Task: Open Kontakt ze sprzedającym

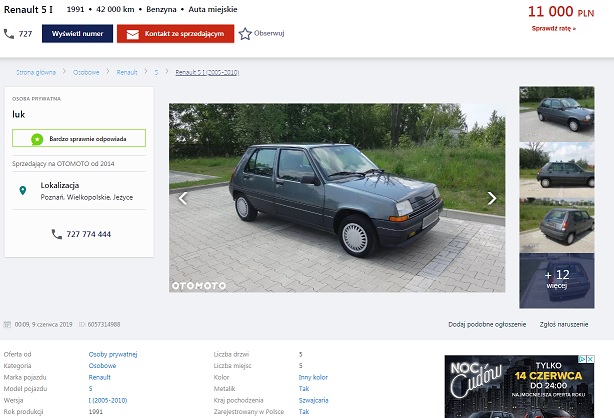Action: 175,34
